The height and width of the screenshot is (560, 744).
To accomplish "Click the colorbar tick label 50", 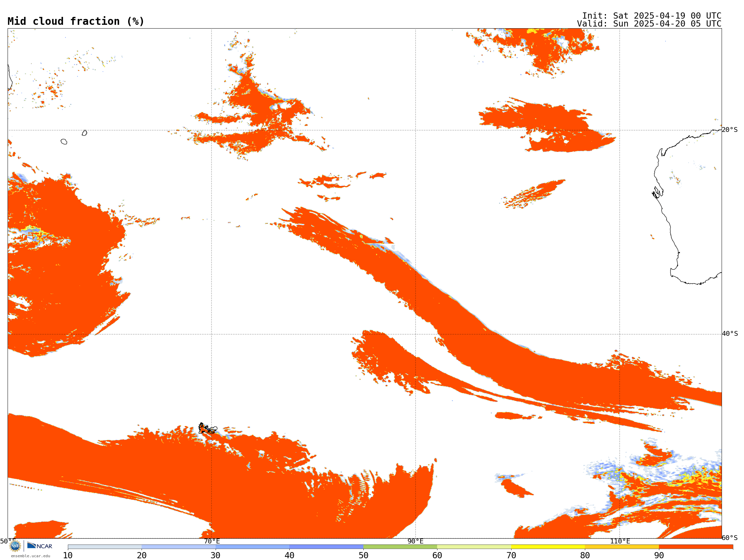I will 363,555.
